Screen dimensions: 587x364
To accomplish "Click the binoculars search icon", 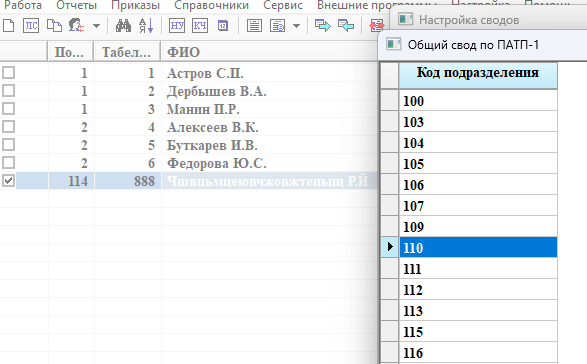I will pyautogui.click(x=123, y=26).
